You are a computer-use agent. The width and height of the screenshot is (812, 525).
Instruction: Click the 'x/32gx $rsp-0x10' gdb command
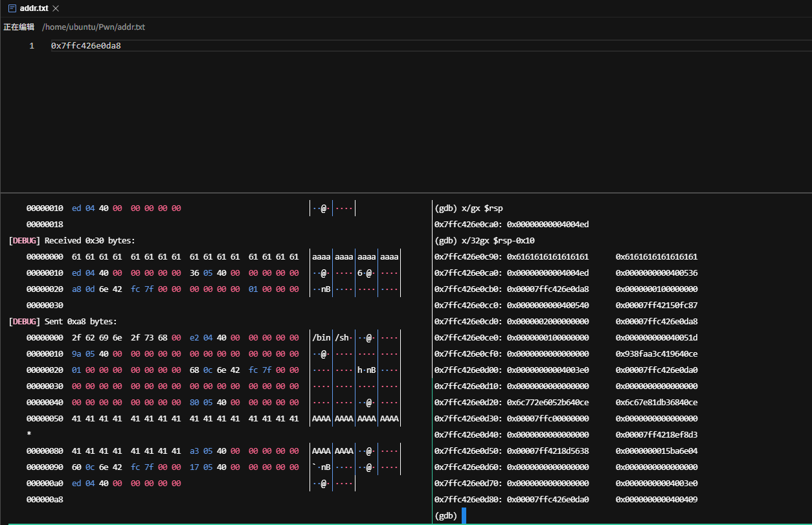(x=484, y=241)
